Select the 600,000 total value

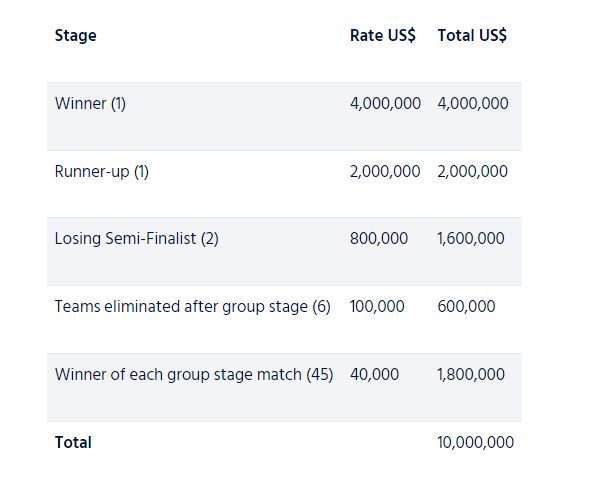(x=466, y=307)
